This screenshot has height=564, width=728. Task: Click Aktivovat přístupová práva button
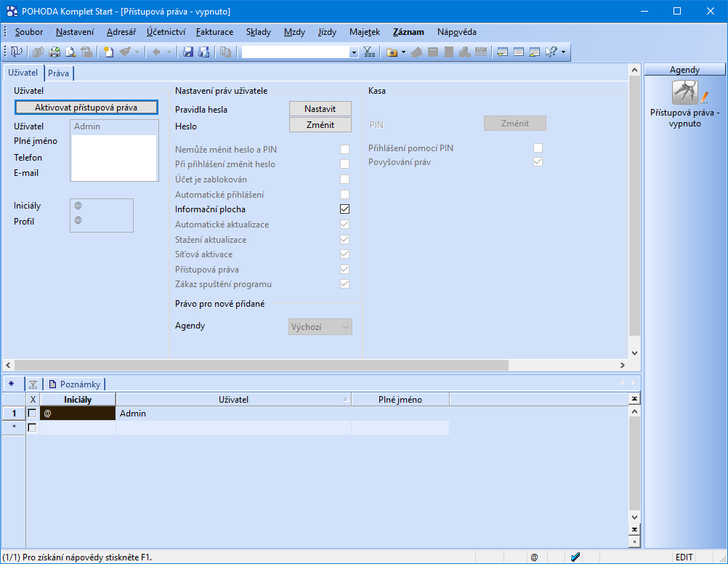pos(86,108)
